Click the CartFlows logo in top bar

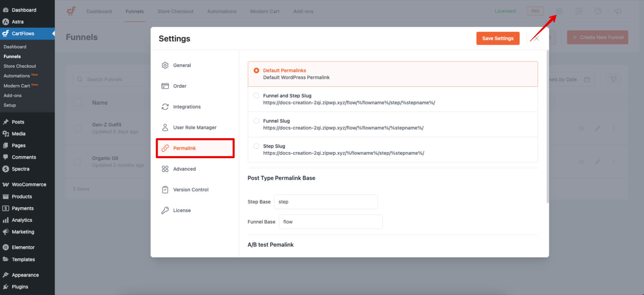[x=71, y=11]
